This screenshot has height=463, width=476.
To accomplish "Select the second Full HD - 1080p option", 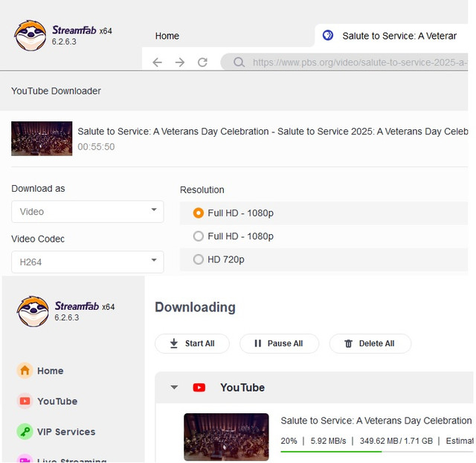I will pyautogui.click(x=199, y=236).
